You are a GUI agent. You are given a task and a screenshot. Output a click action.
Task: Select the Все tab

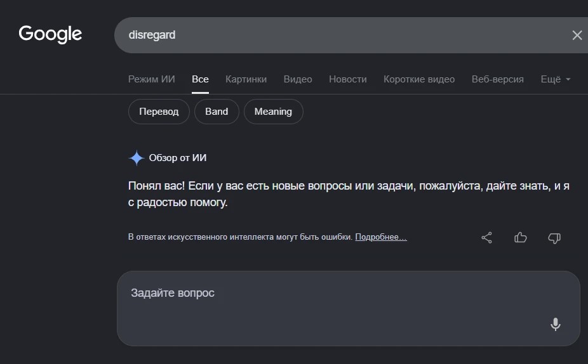point(200,79)
